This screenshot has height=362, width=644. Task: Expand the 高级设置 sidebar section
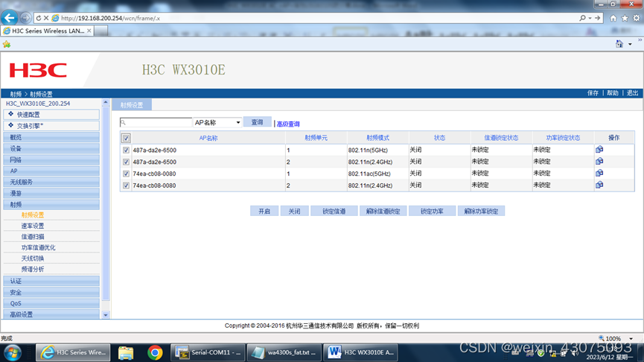pos(51,314)
